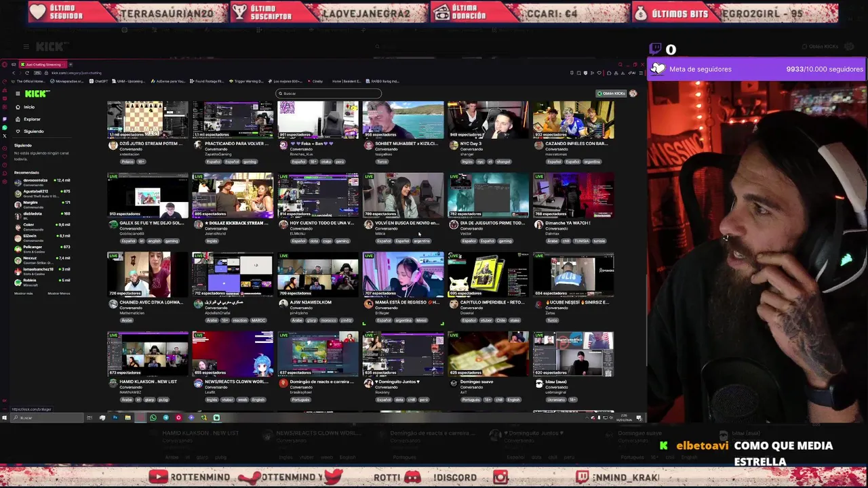
Task: Open recommended channel devooxenelza
Action: (x=42, y=182)
